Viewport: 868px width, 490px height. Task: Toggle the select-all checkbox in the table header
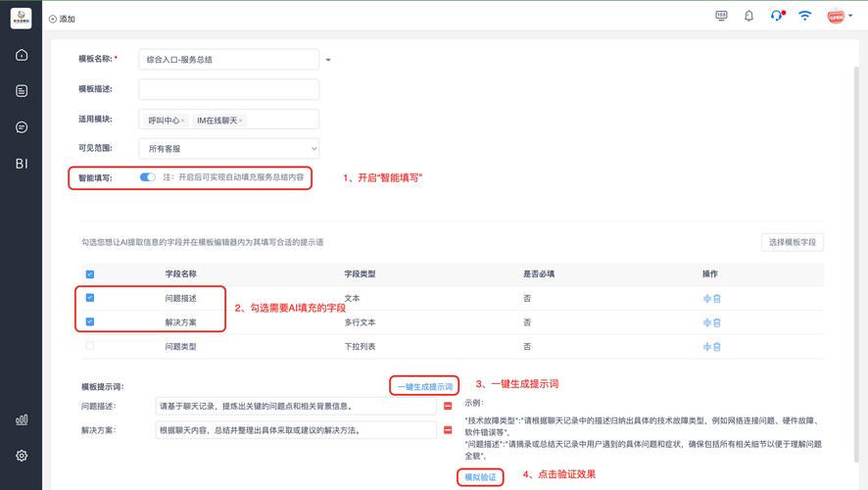pyautogui.click(x=90, y=274)
